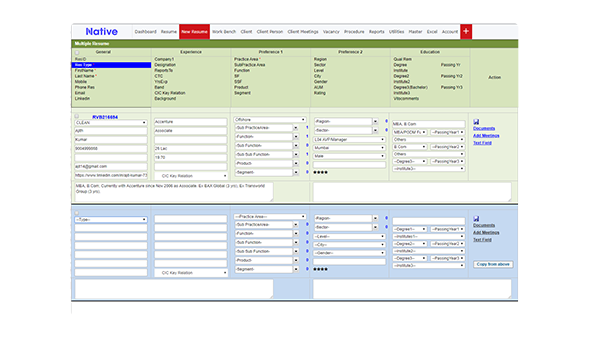Click save disk icon in first resume row

476,122
